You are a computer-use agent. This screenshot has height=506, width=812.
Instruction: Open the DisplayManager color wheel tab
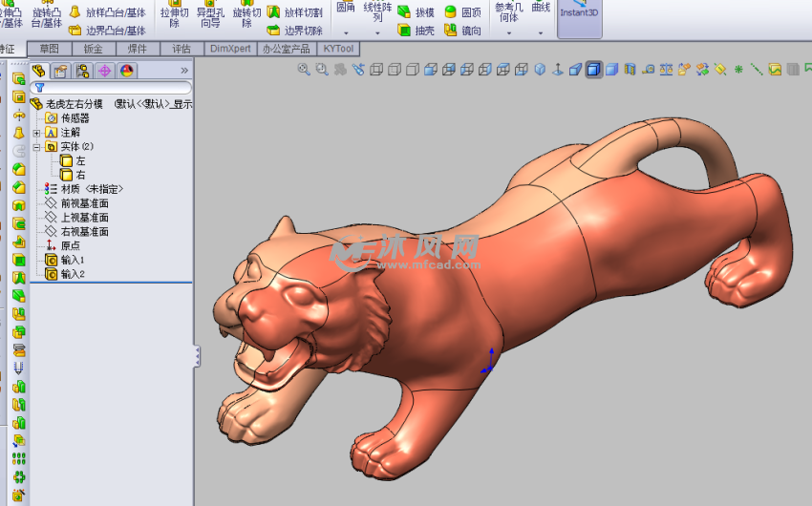click(126, 71)
